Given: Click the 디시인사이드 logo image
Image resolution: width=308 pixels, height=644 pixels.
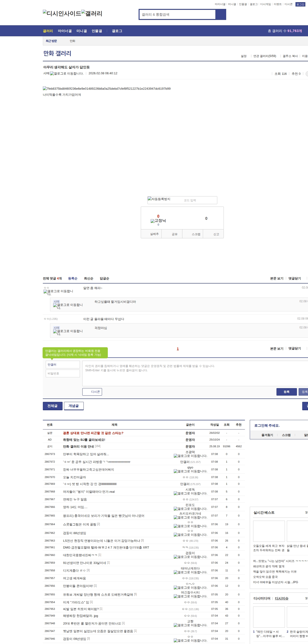Looking at the screenshot, I should (x=62, y=13).
